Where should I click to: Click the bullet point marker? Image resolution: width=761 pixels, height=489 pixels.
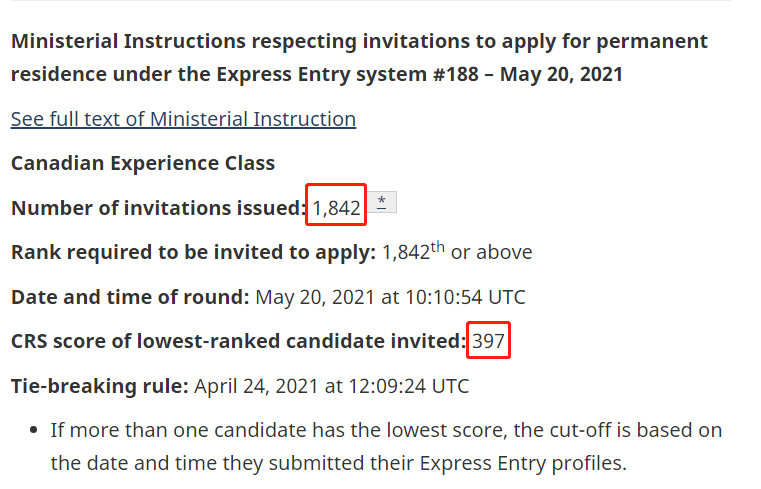[33, 431]
